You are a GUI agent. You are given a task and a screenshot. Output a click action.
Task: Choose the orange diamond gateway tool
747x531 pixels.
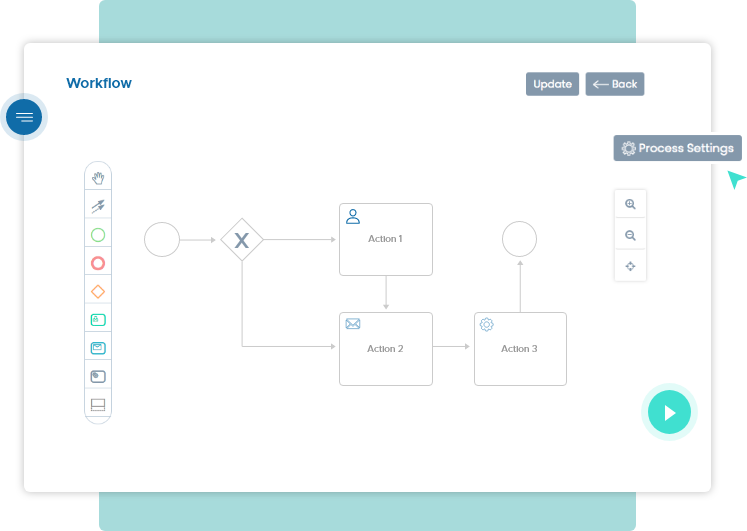click(x=98, y=291)
